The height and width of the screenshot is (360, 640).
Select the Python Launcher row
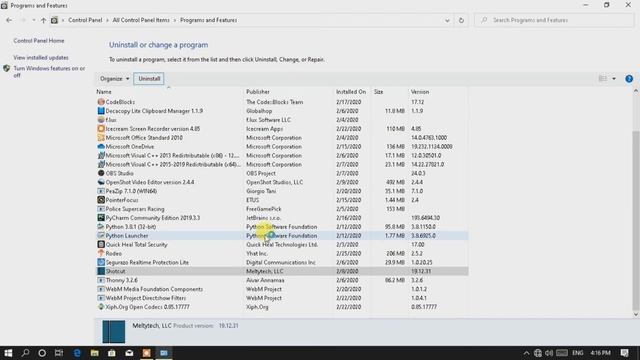(x=282, y=236)
